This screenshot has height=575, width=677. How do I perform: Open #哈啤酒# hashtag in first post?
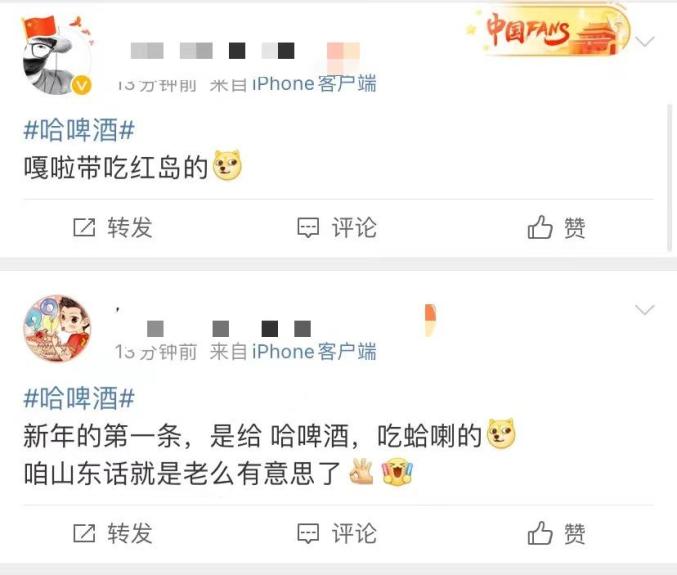(x=79, y=130)
